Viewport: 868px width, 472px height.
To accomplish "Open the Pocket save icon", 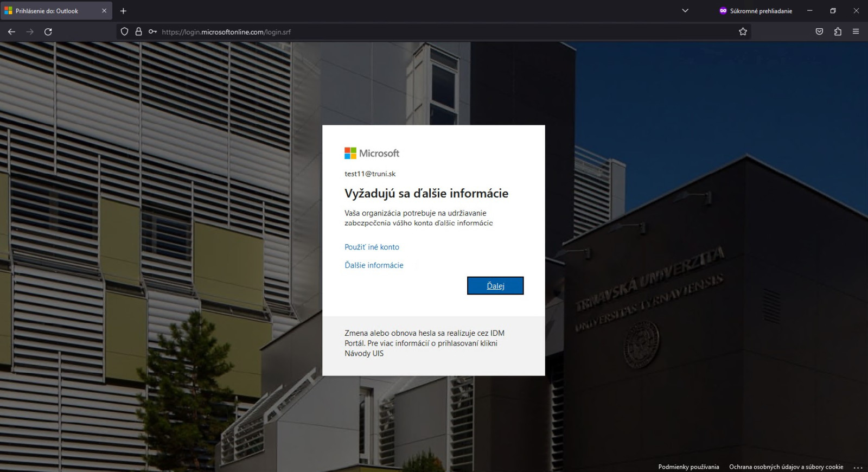I will tap(819, 31).
